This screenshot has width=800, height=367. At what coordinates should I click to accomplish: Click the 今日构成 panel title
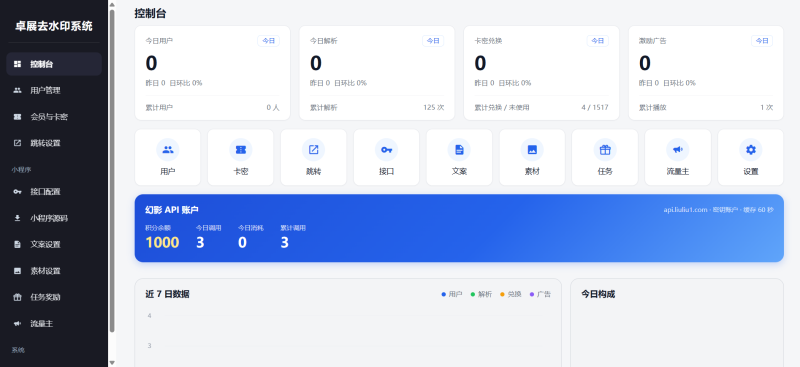click(x=598, y=294)
